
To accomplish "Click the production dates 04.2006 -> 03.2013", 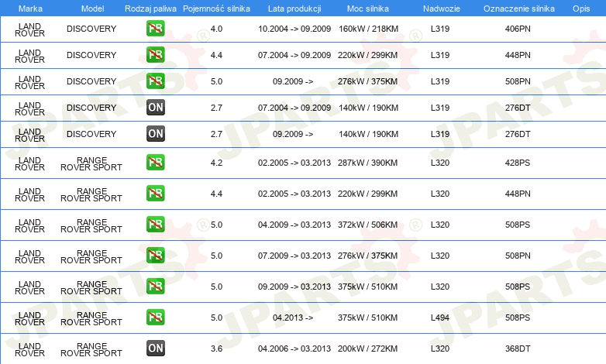I will pyautogui.click(x=294, y=349).
